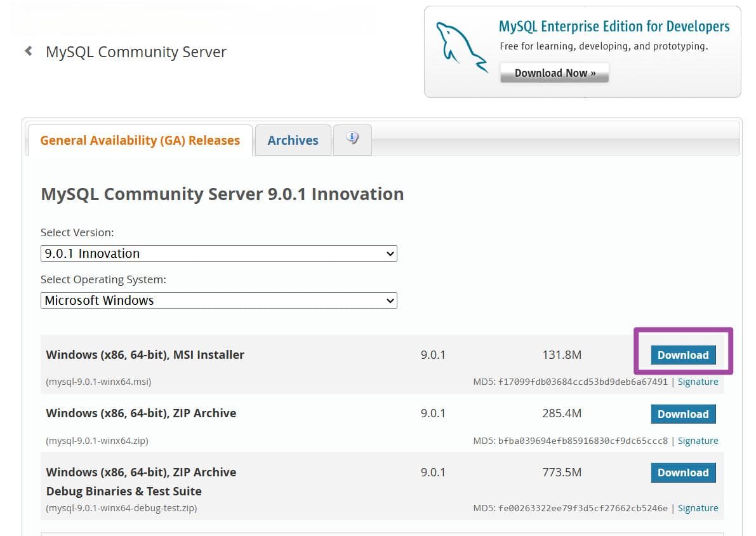This screenshot has height=536, width=756.
Task: Click the MD5 hash starting with f17099fdb
Action: (583, 382)
